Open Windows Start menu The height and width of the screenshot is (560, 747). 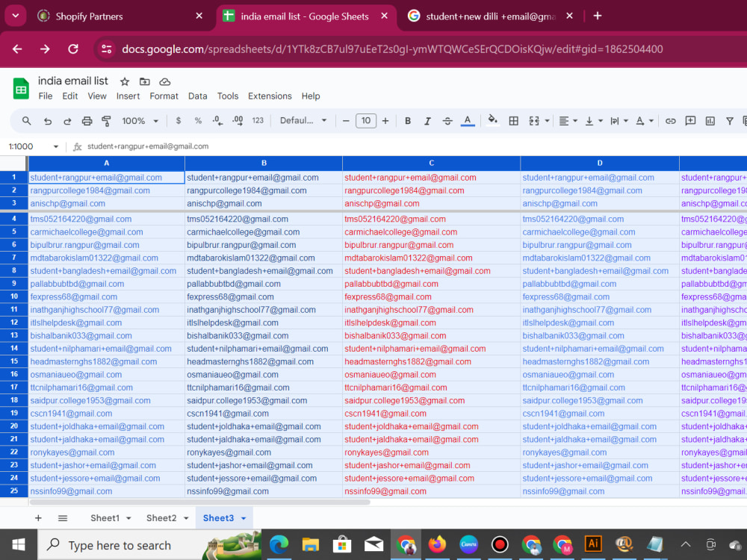19,545
